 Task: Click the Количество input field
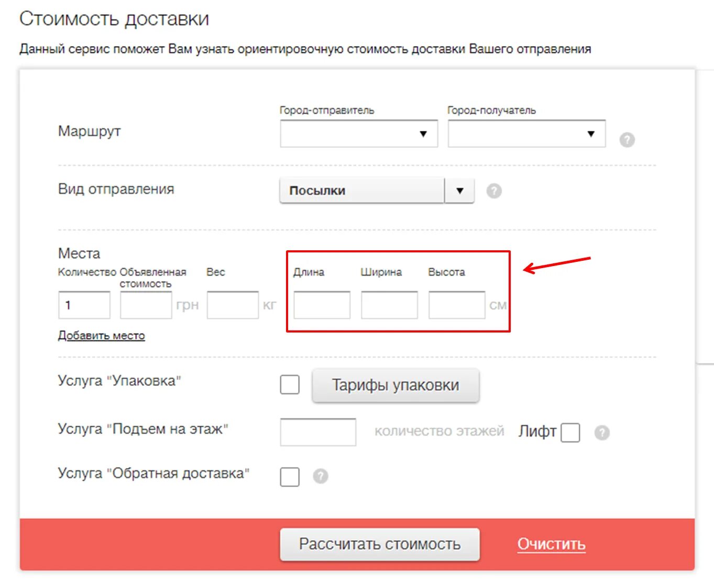point(84,305)
